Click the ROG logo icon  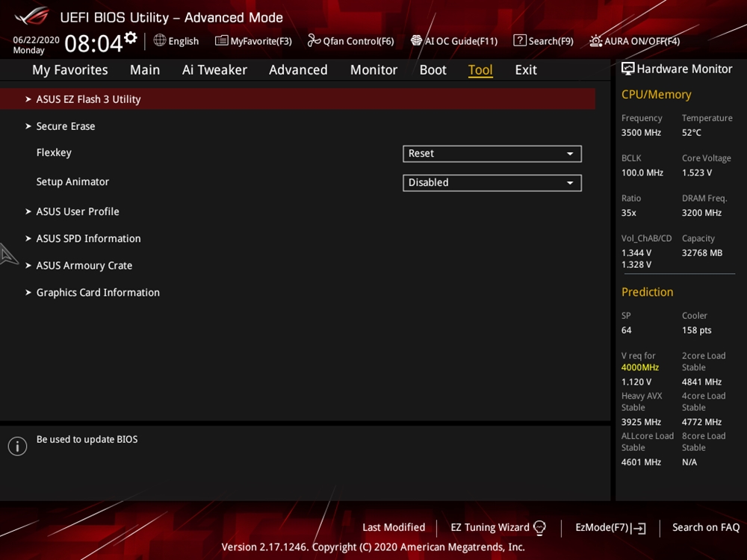(31, 16)
